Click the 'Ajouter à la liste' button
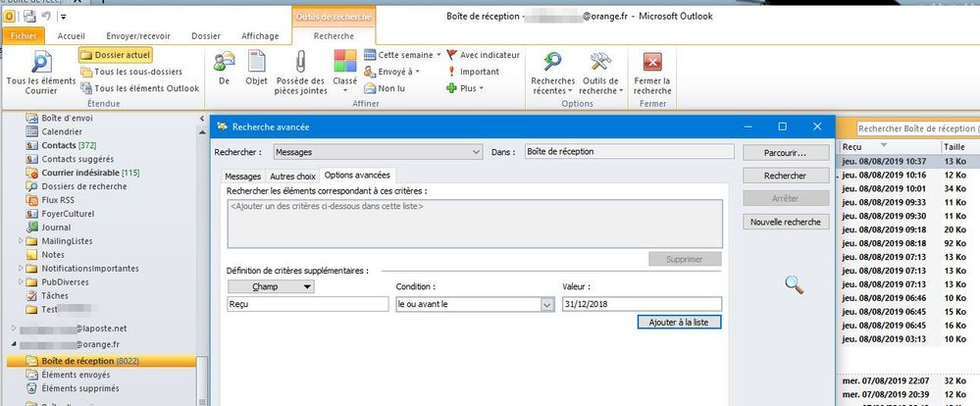This screenshot has height=406, width=980. point(678,322)
